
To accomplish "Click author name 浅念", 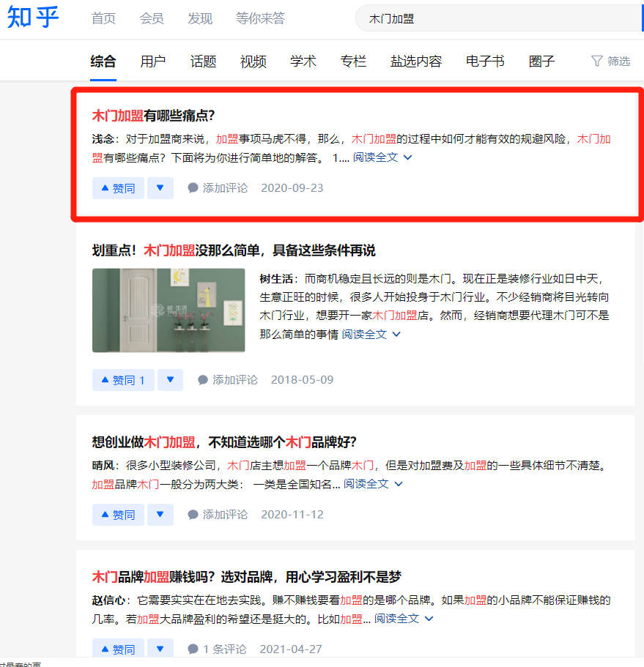I will pyautogui.click(x=103, y=139).
